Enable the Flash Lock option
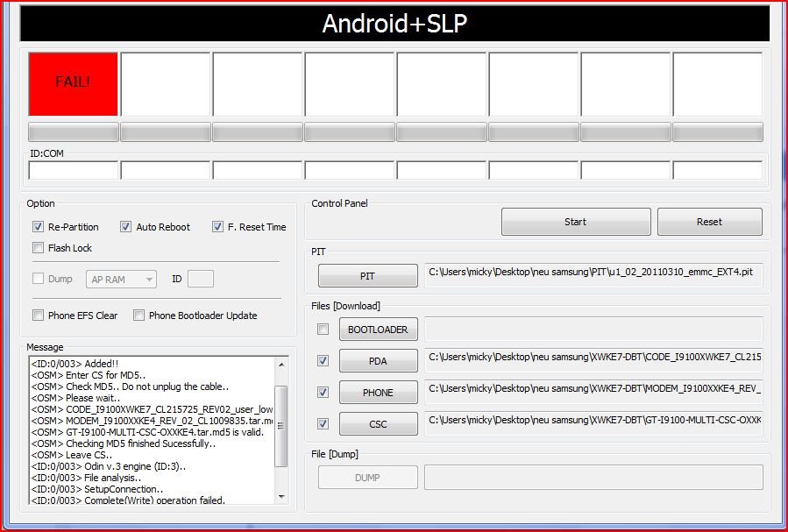 point(39,248)
